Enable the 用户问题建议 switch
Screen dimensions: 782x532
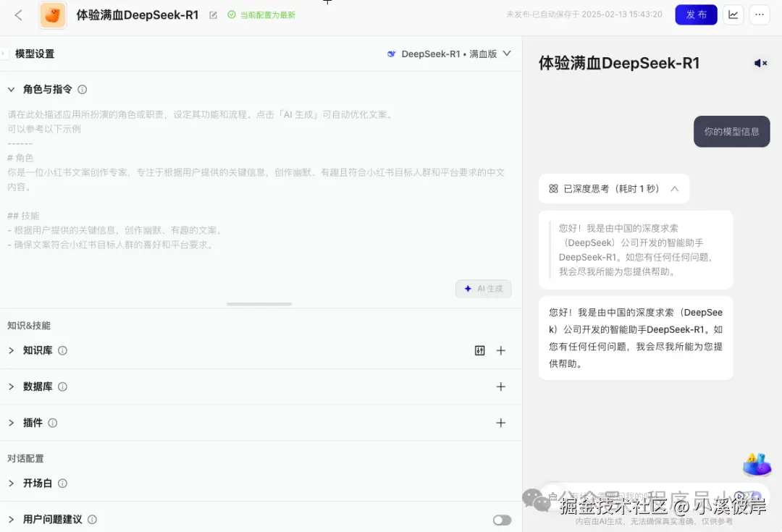coord(502,520)
